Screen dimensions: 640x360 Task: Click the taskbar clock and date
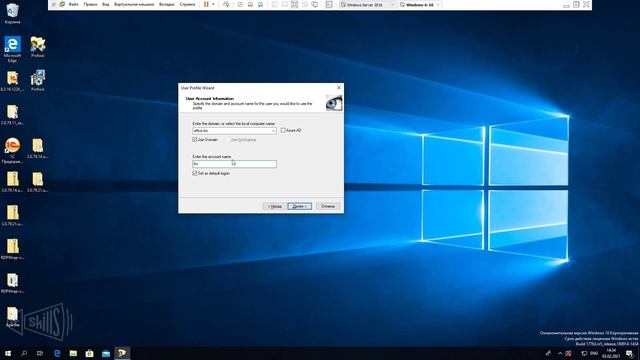coord(611,353)
